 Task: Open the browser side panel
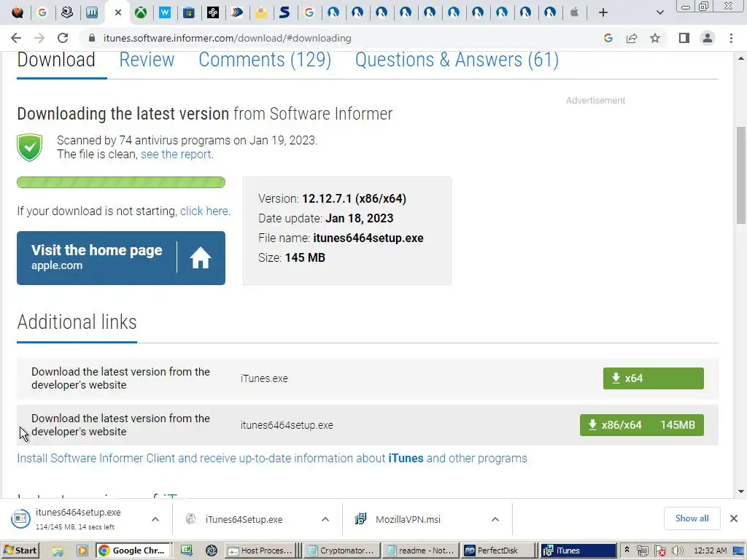tap(684, 38)
